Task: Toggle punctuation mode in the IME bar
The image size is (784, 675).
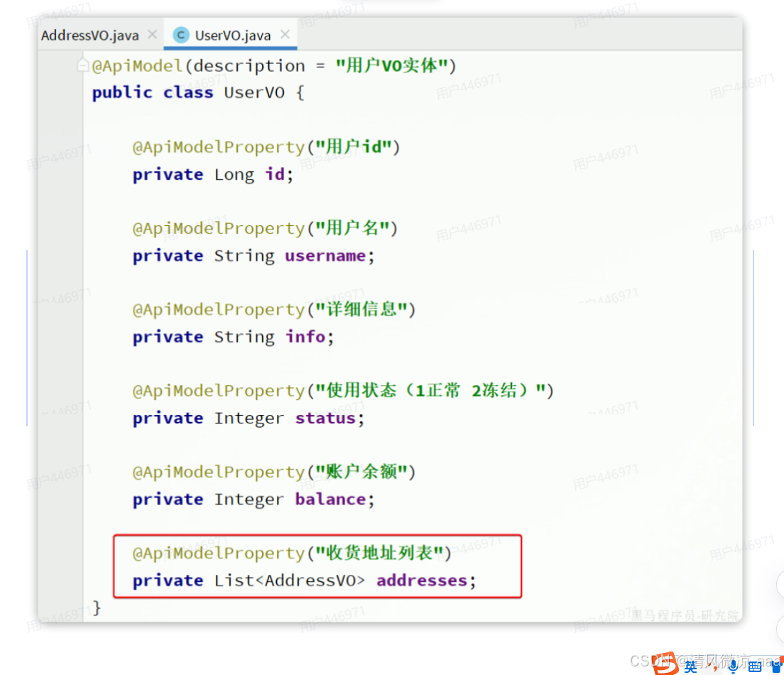Action: (x=714, y=666)
